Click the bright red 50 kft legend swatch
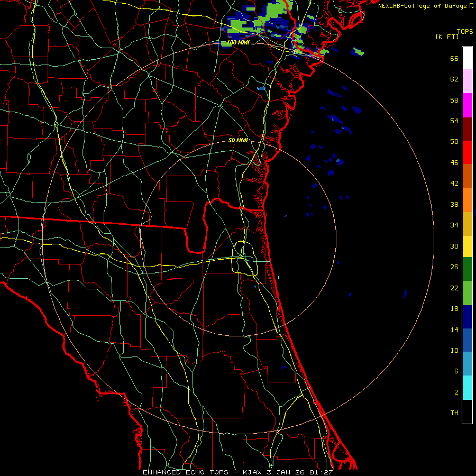The width and height of the screenshot is (476, 476). tap(467, 152)
